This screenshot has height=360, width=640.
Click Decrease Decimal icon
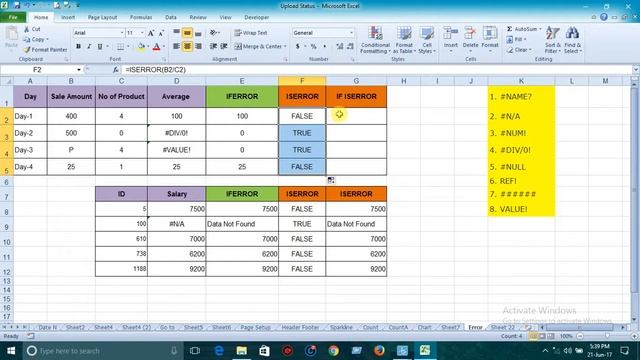click(350, 47)
